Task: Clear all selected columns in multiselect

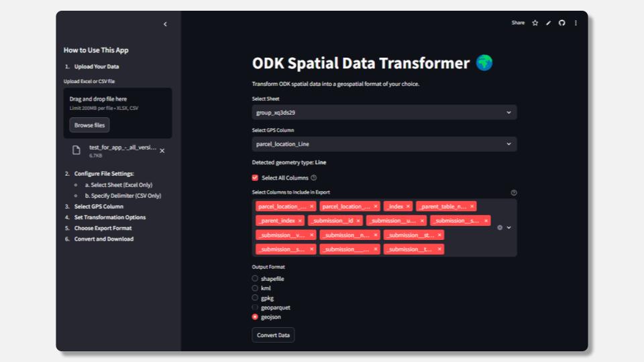Action: (500, 227)
